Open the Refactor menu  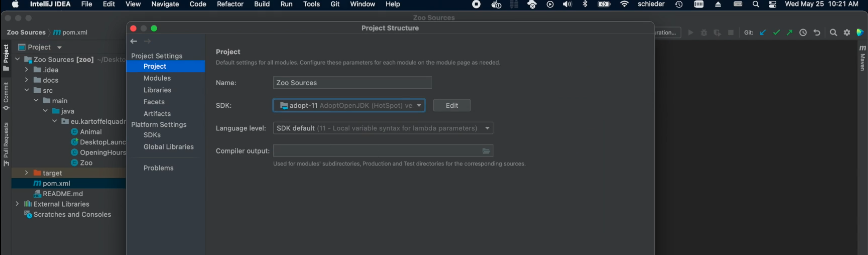click(230, 4)
